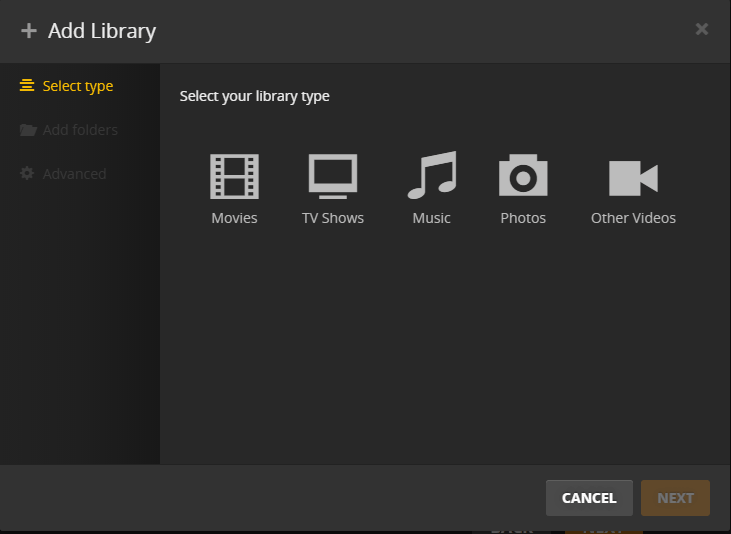Choose the Photos camera icon
Image resolution: width=731 pixels, height=534 pixels.
point(523,177)
